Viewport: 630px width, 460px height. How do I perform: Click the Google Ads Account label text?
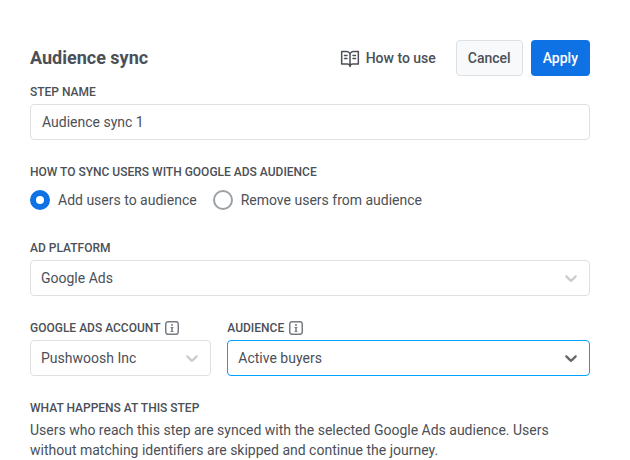[x=95, y=328]
